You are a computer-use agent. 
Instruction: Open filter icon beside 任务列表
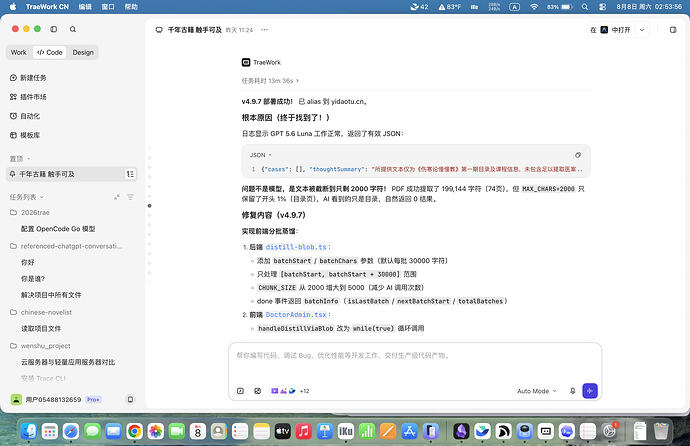(x=130, y=197)
